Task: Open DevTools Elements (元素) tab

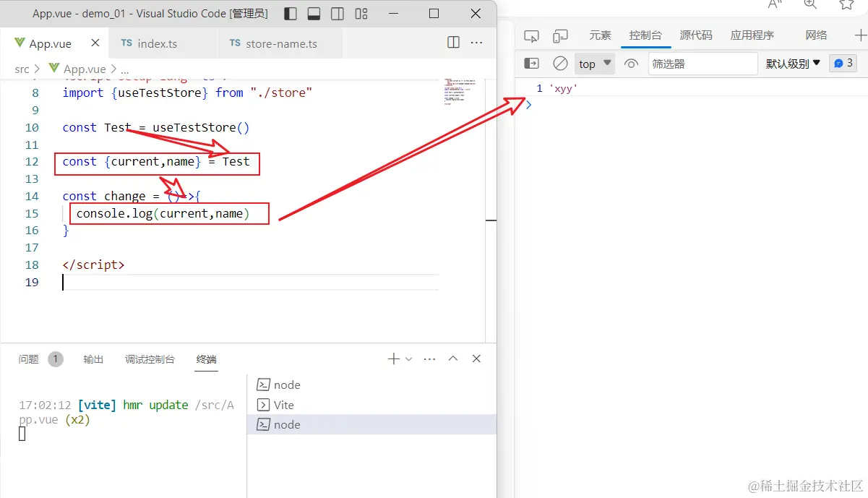Action: pyautogui.click(x=600, y=35)
